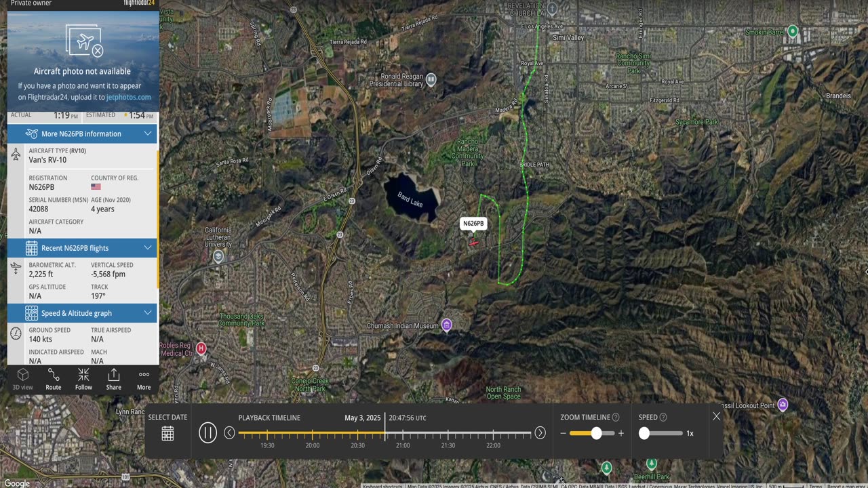The height and width of the screenshot is (488, 868).
Task: Select Ronald Reagan Presidential Library marker
Action: point(431,79)
